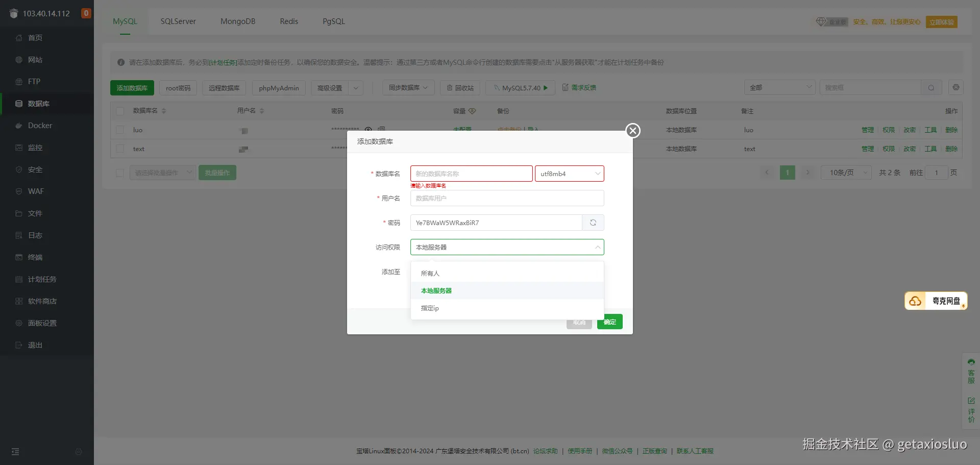The height and width of the screenshot is (465, 980).
Task: Focus the 数据库名 input field
Action: (472, 174)
